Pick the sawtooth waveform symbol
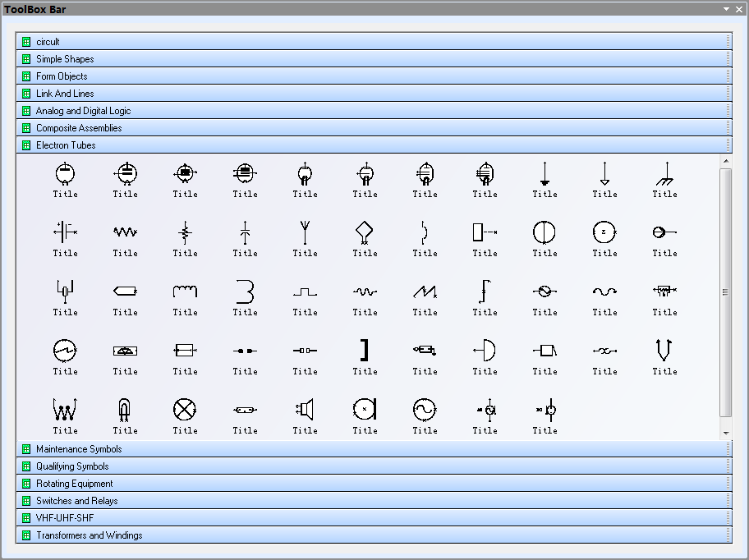This screenshot has width=749, height=560. [425, 291]
